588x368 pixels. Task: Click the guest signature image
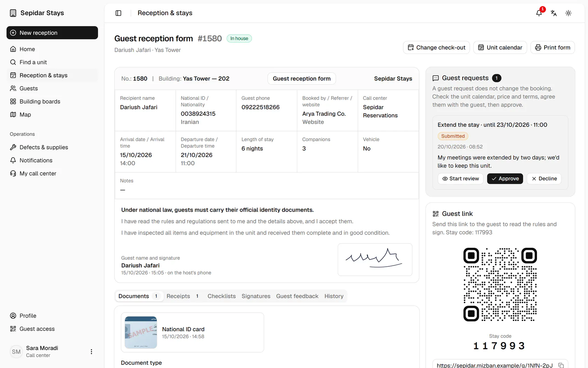point(375,260)
